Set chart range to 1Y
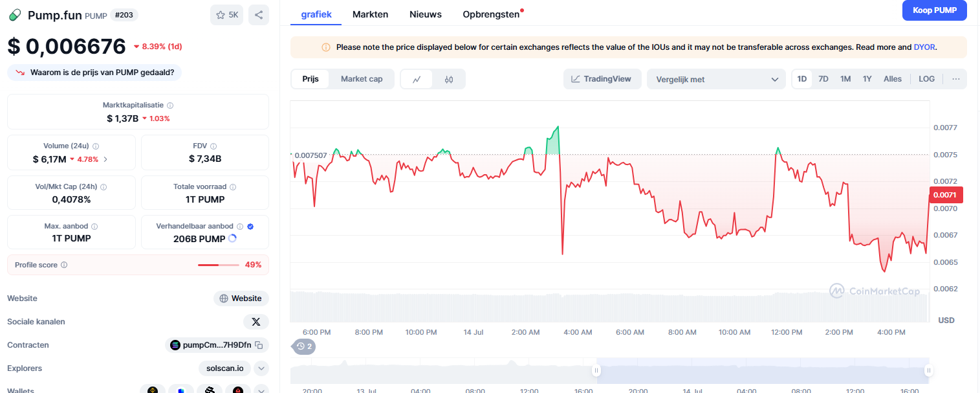 tap(867, 79)
